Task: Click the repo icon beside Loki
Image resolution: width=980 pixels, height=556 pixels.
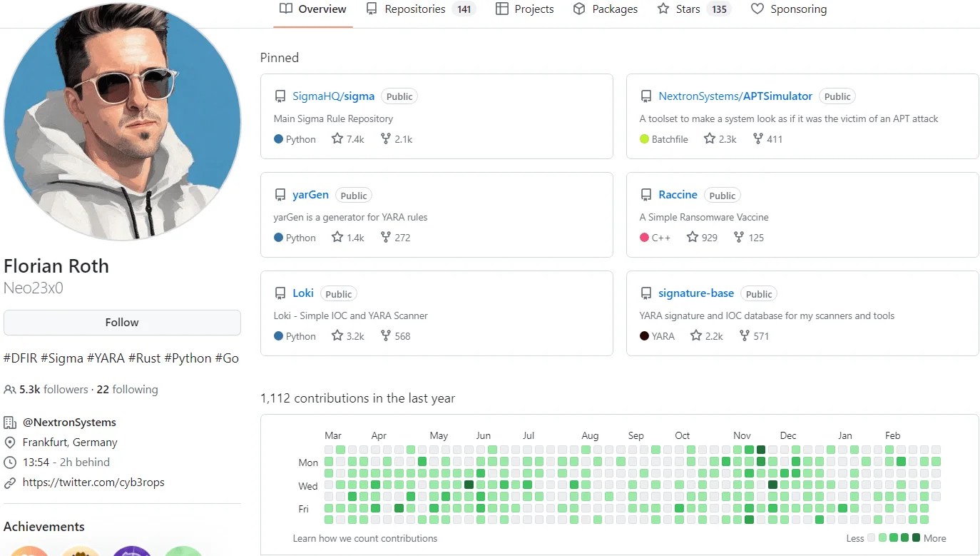Action: [x=280, y=293]
